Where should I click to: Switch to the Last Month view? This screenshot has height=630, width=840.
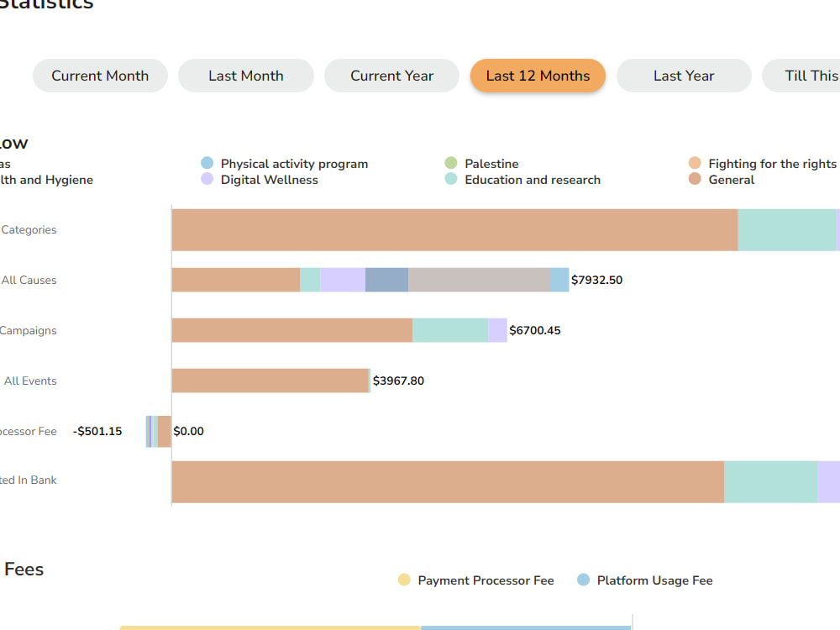pyautogui.click(x=245, y=76)
